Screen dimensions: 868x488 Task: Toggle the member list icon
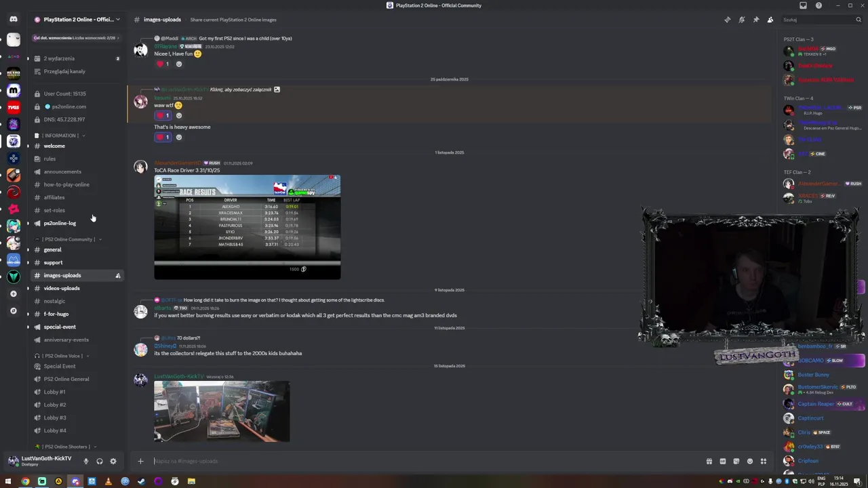click(x=770, y=20)
